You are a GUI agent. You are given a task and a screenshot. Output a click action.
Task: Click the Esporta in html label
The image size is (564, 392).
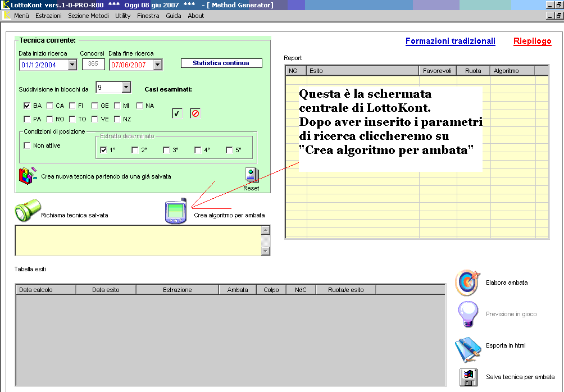[x=506, y=345]
